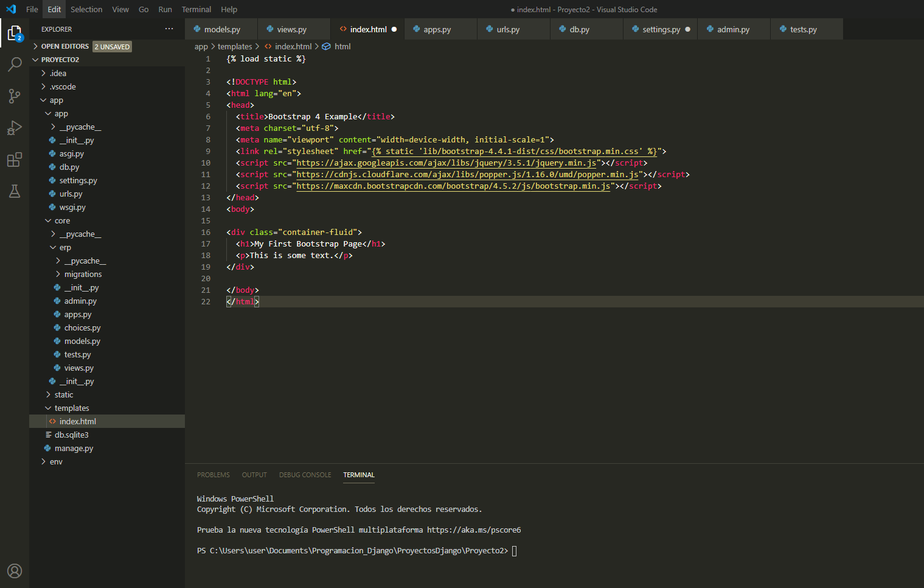Open View menu
The image size is (924, 588).
pyautogui.click(x=120, y=9)
